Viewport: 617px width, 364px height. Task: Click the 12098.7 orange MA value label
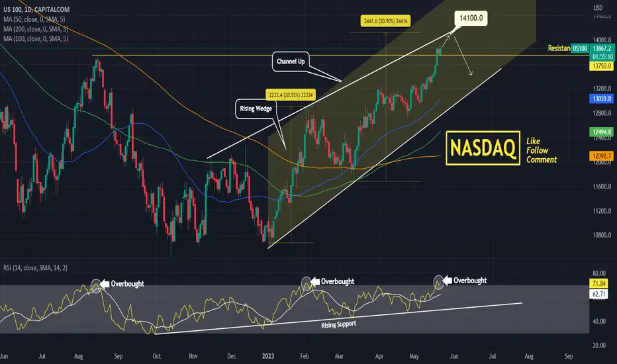click(602, 156)
